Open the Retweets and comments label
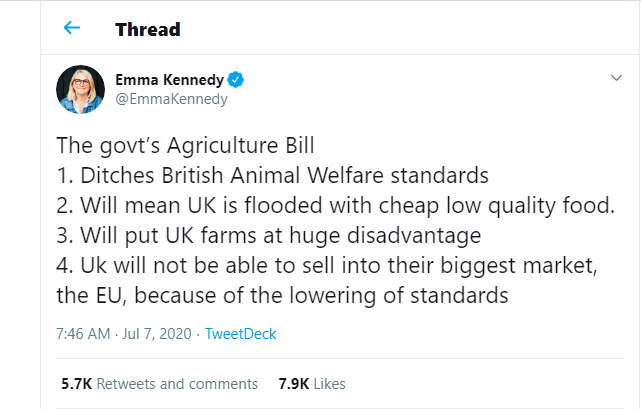 [177, 384]
